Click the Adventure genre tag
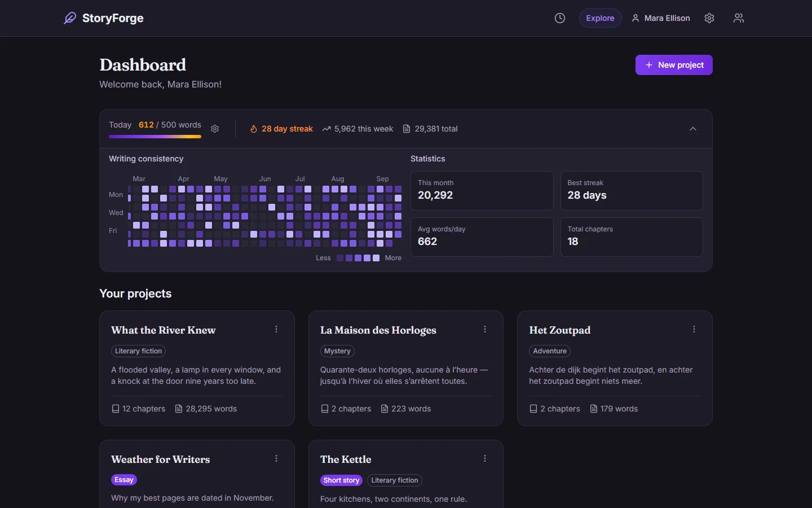 (x=550, y=351)
